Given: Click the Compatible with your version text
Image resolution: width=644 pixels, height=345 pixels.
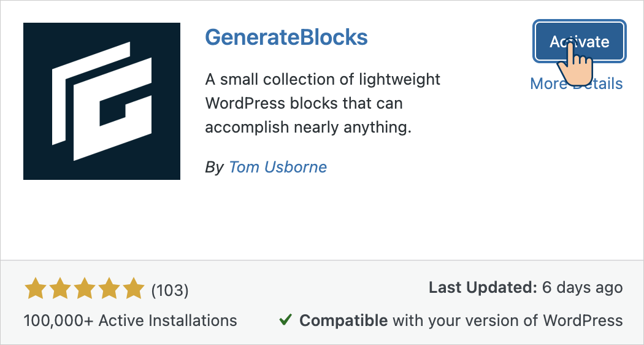Looking at the screenshot, I should click(x=461, y=320).
